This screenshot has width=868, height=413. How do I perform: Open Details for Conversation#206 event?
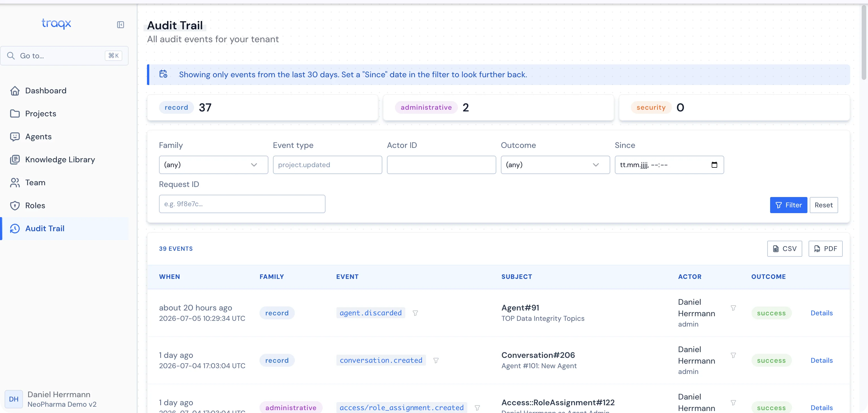[821, 360]
